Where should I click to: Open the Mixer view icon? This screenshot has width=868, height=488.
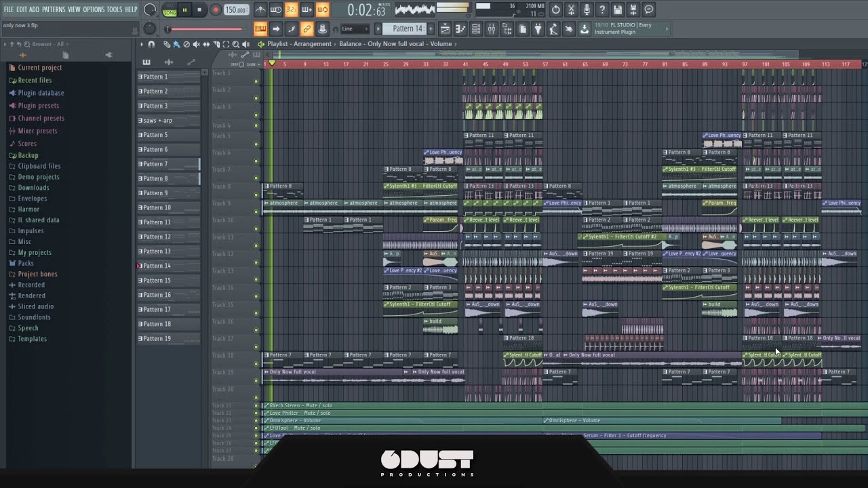tap(491, 29)
